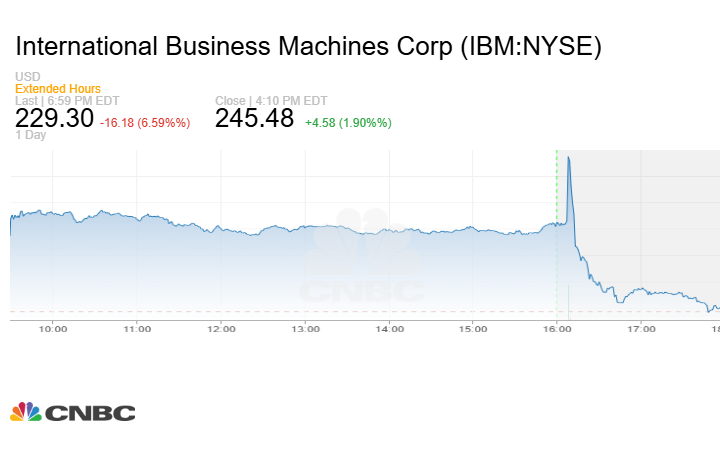
Task: Click the International Business Machines Corp title
Action: click(309, 47)
